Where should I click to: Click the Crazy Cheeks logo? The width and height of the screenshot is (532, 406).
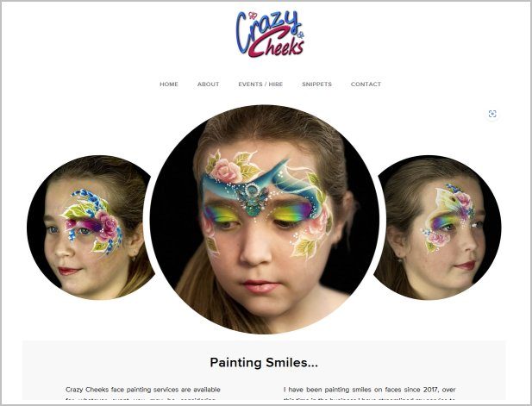[x=270, y=34]
